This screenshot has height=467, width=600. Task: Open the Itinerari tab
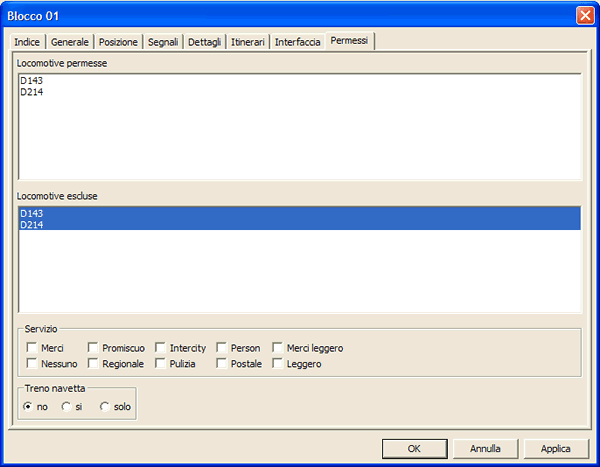(248, 42)
